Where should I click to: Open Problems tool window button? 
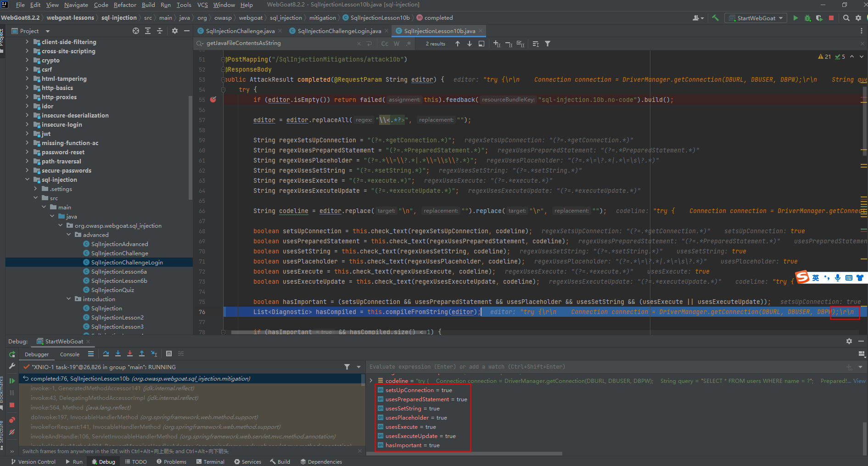pyautogui.click(x=172, y=461)
